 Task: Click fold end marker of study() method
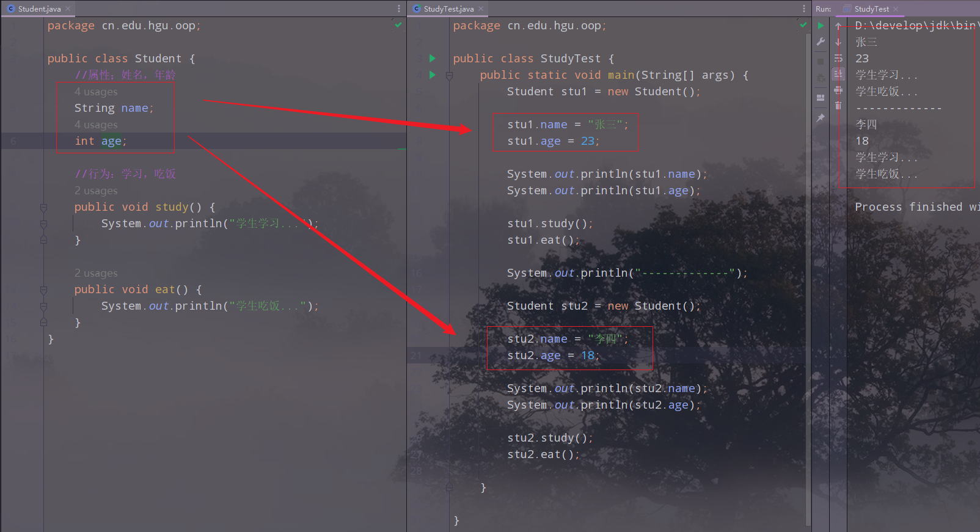43,240
